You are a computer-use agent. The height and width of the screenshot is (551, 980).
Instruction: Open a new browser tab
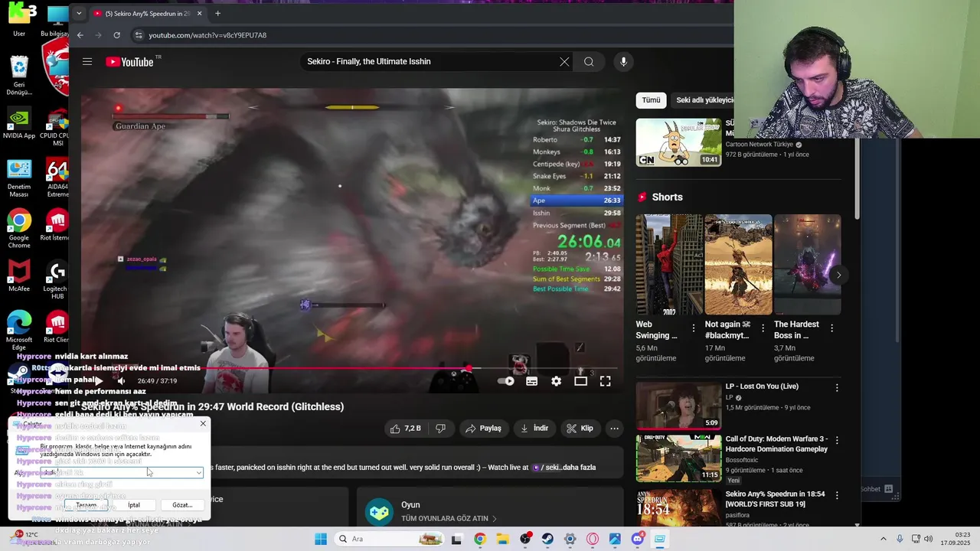coord(217,13)
